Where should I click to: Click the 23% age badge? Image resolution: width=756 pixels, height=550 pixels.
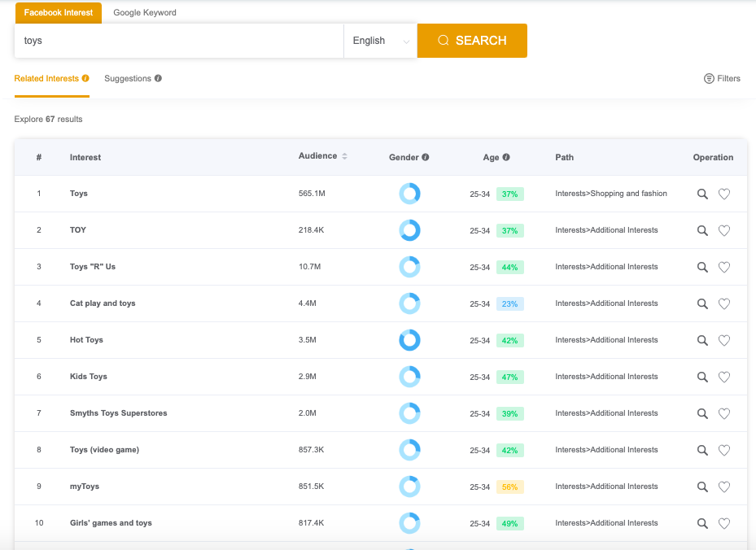click(510, 304)
